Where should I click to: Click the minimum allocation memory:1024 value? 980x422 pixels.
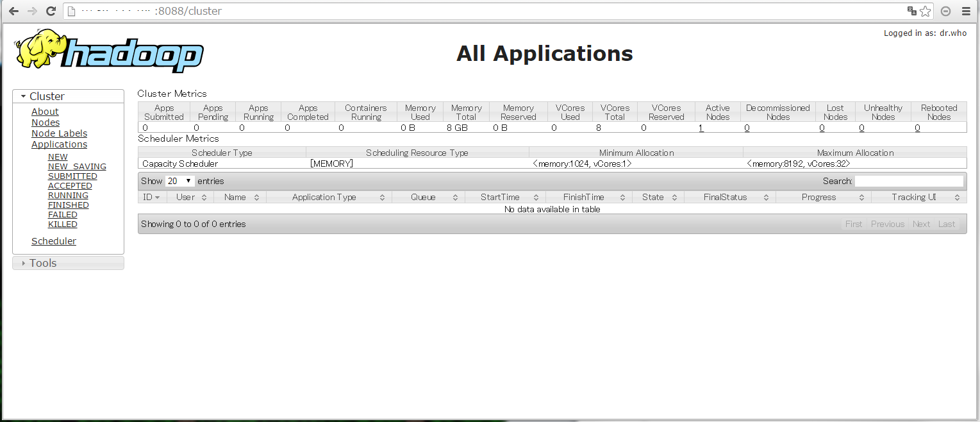point(583,164)
